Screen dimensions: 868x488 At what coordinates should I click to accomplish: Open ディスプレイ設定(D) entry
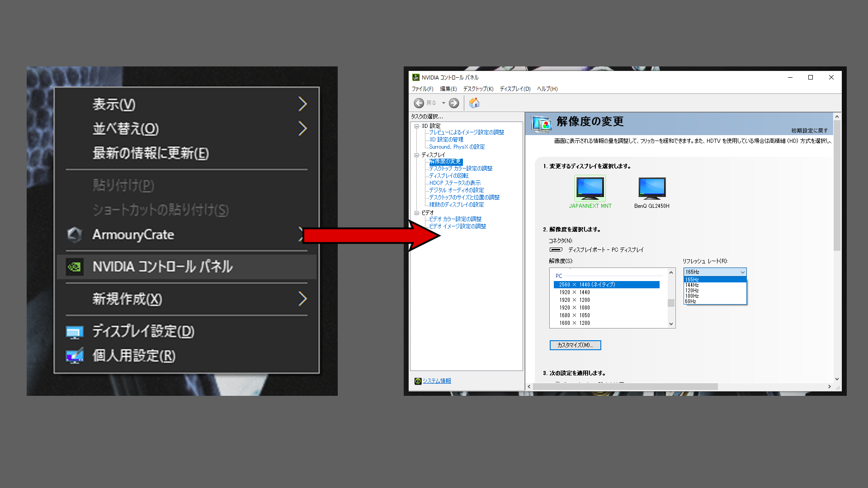(187, 331)
